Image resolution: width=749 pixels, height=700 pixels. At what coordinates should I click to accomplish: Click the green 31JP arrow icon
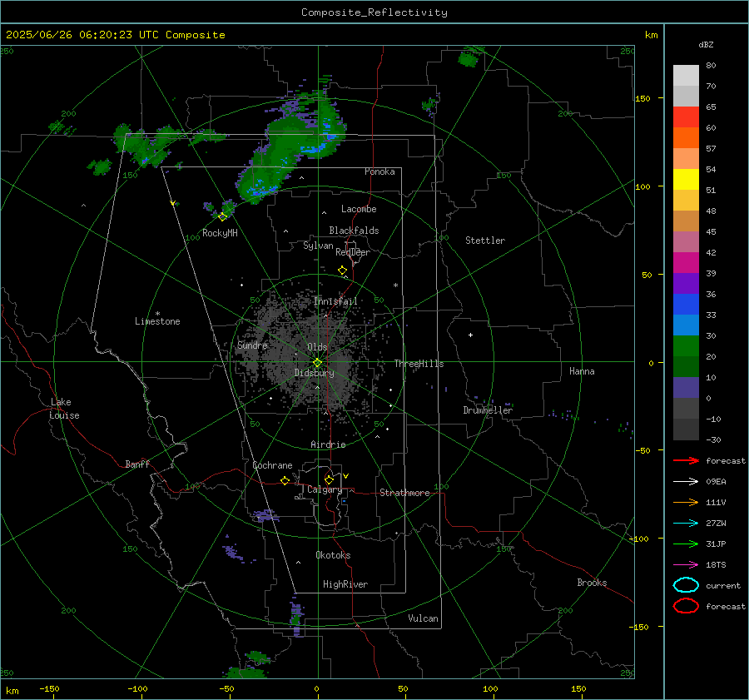[686, 544]
